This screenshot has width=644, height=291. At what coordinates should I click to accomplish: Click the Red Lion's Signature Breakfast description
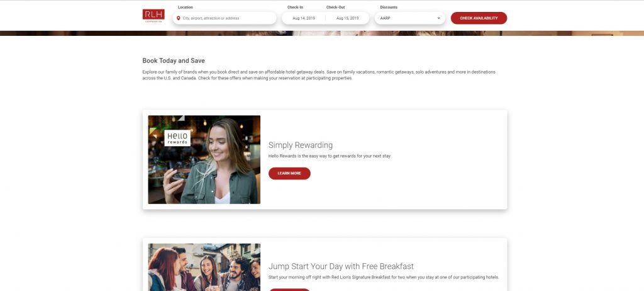coord(383,277)
